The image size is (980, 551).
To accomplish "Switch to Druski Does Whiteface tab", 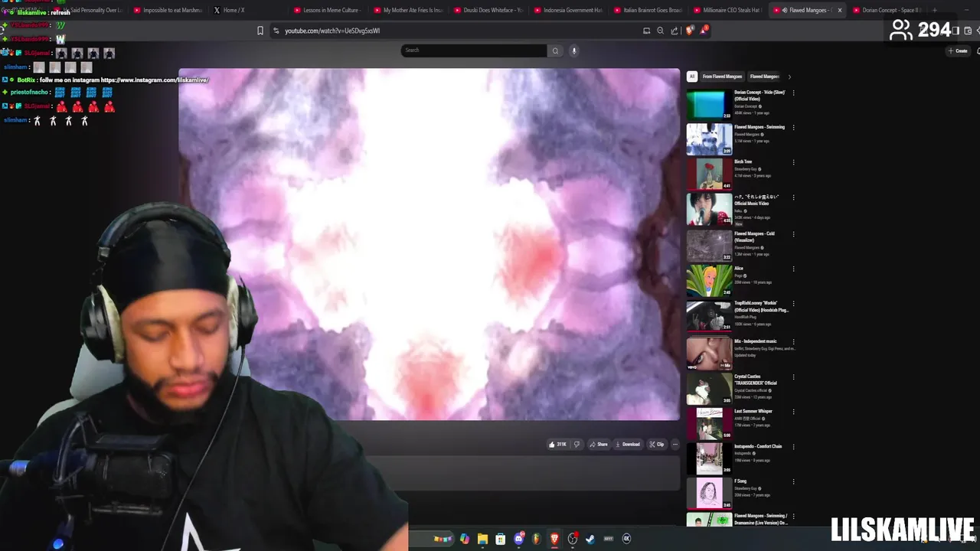I will (x=488, y=10).
